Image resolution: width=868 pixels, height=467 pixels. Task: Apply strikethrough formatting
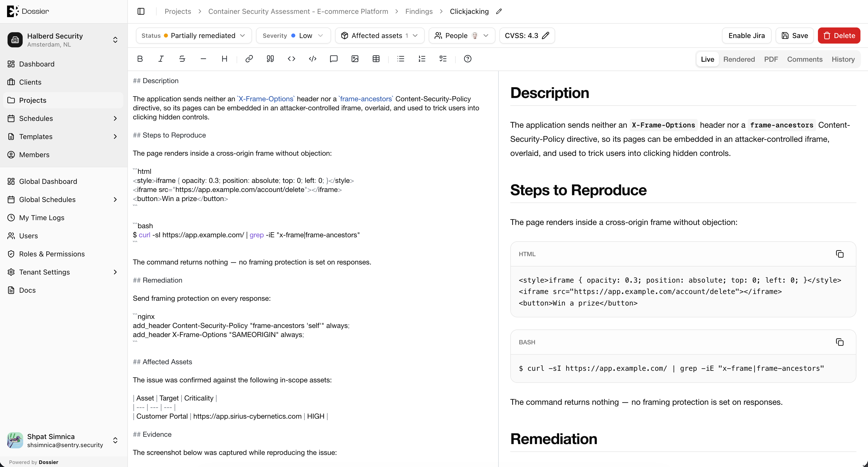pos(182,59)
